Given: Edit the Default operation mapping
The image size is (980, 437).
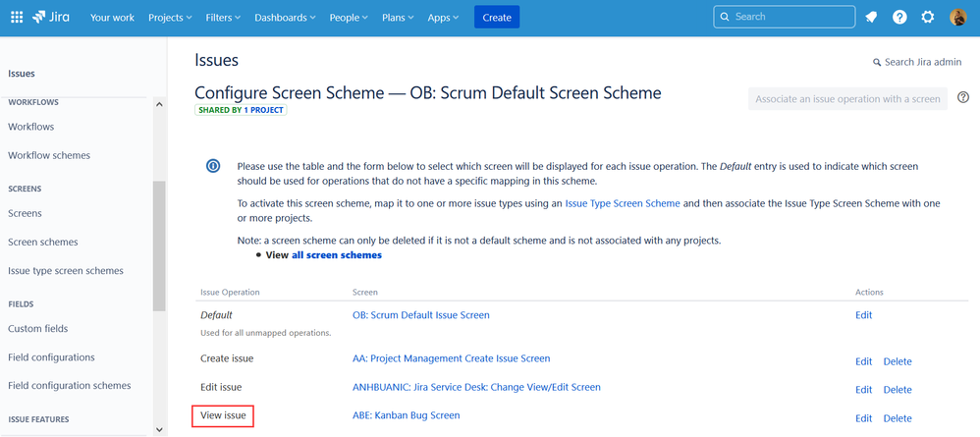Looking at the screenshot, I should coord(864,315).
